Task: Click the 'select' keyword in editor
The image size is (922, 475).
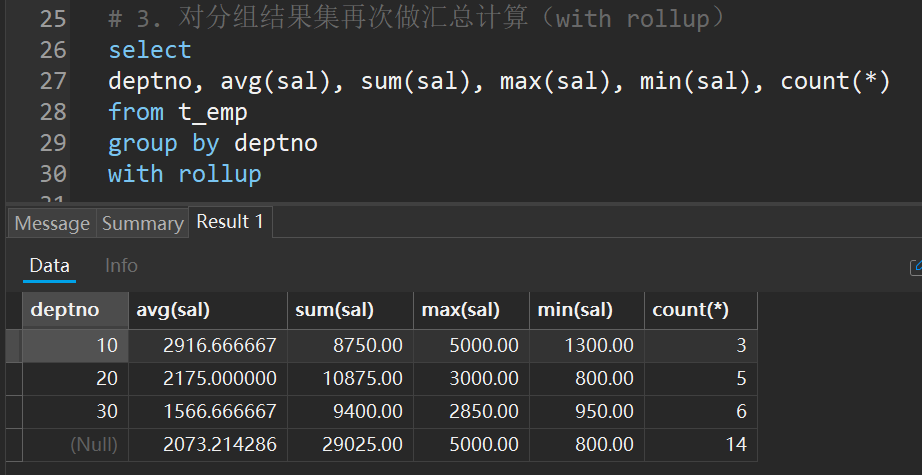Action: pyautogui.click(x=150, y=50)
